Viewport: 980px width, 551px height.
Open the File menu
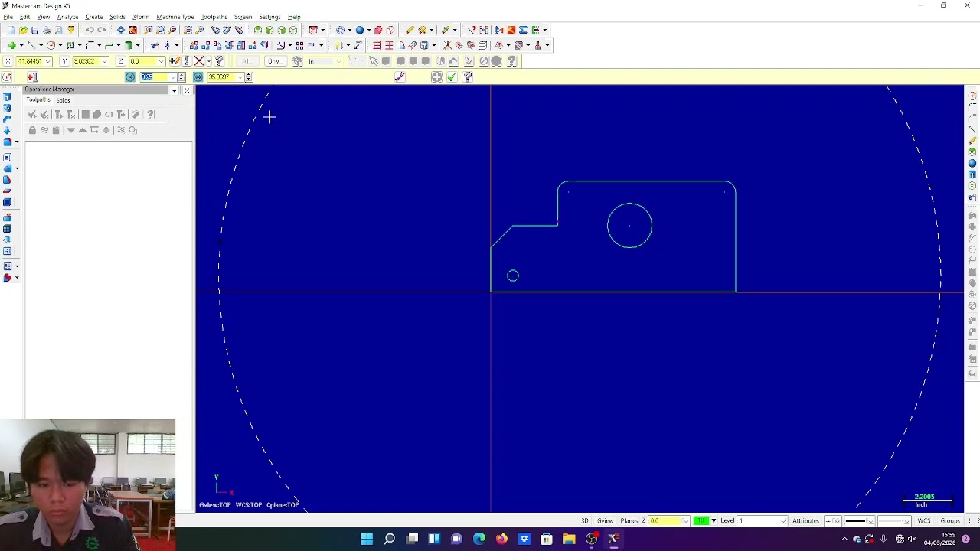[x=8, y=17]
